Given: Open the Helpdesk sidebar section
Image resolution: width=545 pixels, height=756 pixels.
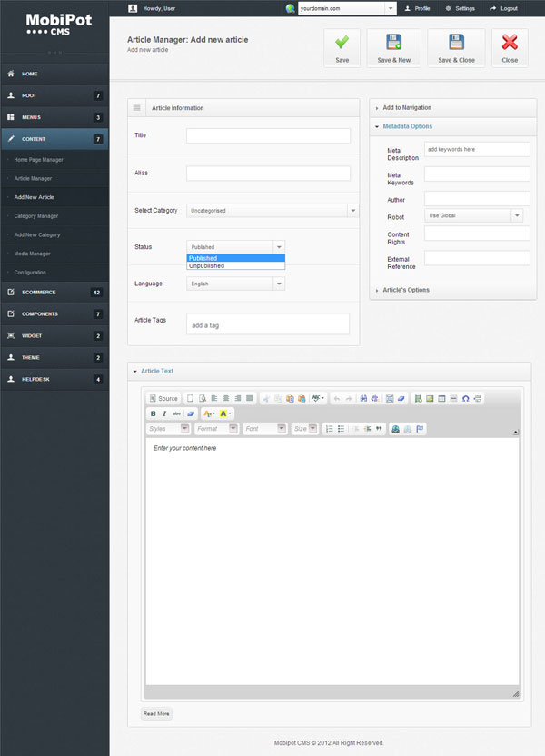Looking at the screenshot, I should 54,379.
